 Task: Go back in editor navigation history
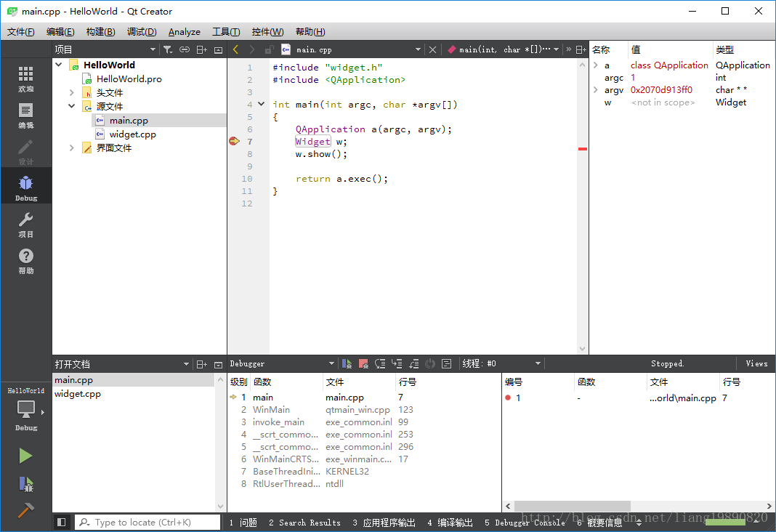(235, 49)
